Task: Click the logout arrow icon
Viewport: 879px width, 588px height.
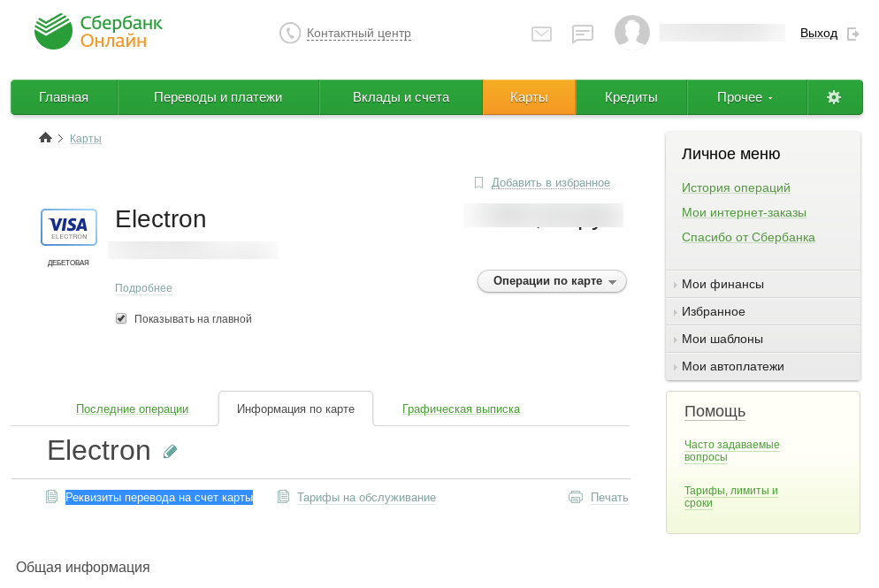Action: pos(852,34)
